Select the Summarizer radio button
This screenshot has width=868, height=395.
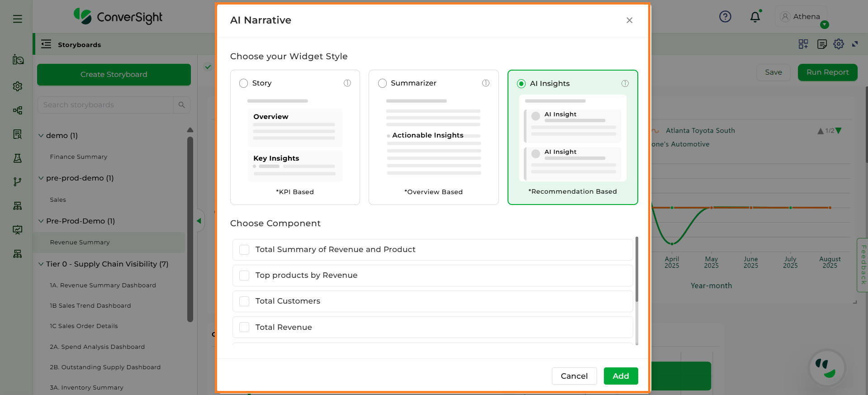coord(383,83)
